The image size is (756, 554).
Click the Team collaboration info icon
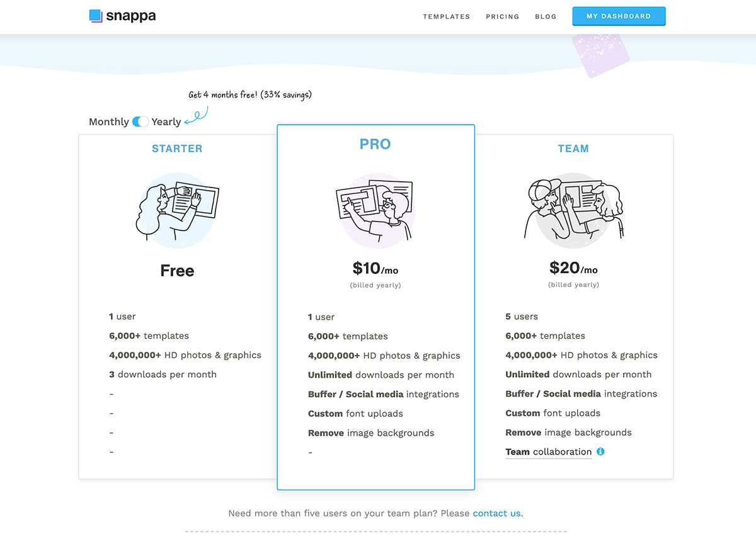[x=600, y=451]
